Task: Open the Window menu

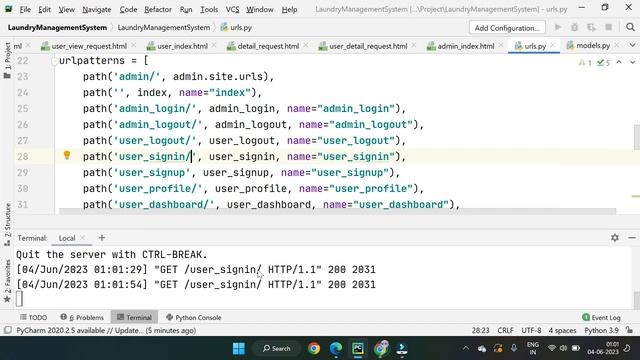Action: 260,9
